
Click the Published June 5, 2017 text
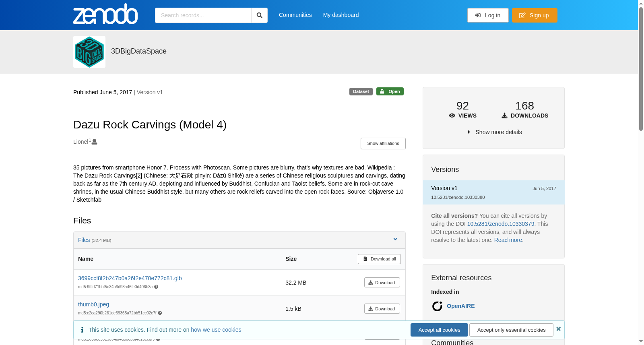(x=103, y=92)
